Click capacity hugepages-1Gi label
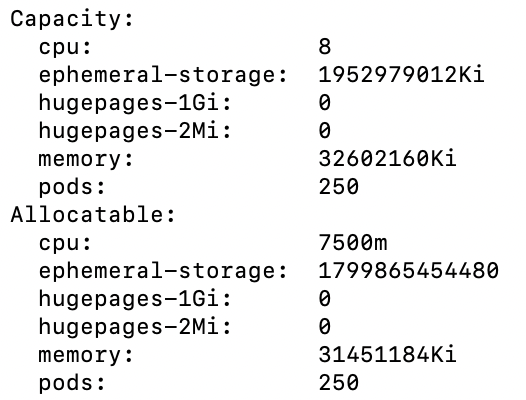The height and width of the screenshot is (400, 526). [135, 103]
